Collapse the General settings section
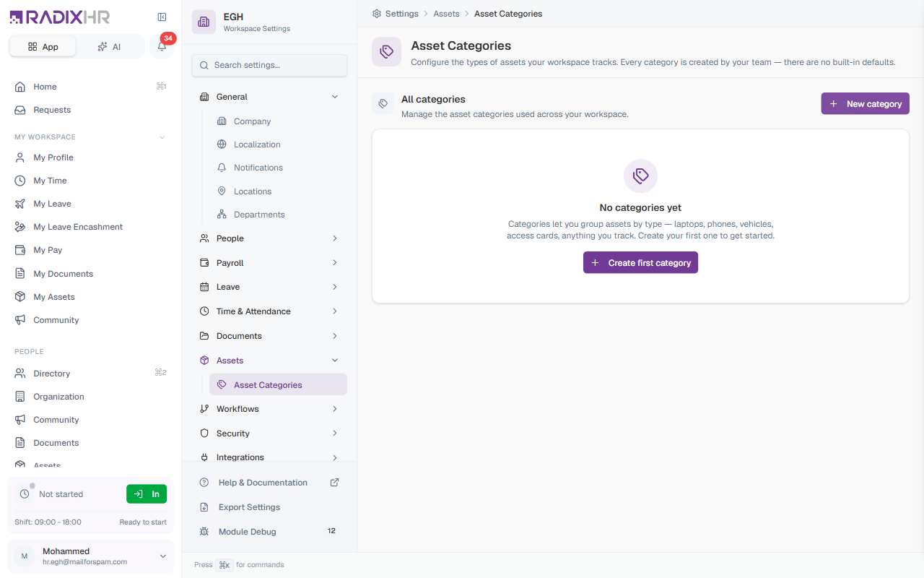Image resolution: width=924 pixels, height=578 pixels. [x=335, y=97]
